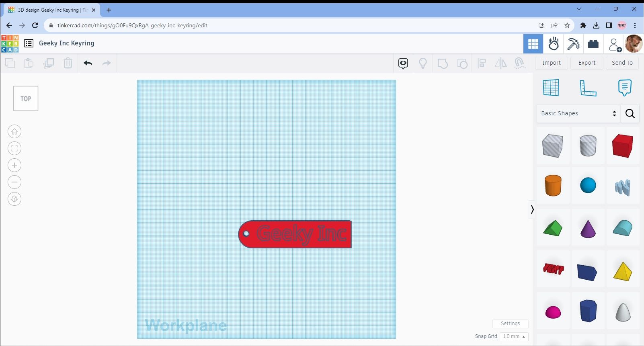Click the Export button
The height and width of the screenshot is (346, 644).
pos(587,63)
